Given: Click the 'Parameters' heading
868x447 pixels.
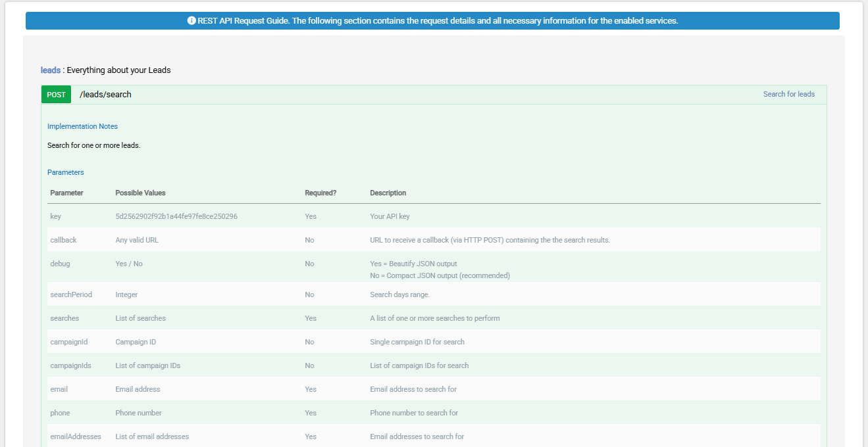Looking at the screenshot, I should [66, 172].
